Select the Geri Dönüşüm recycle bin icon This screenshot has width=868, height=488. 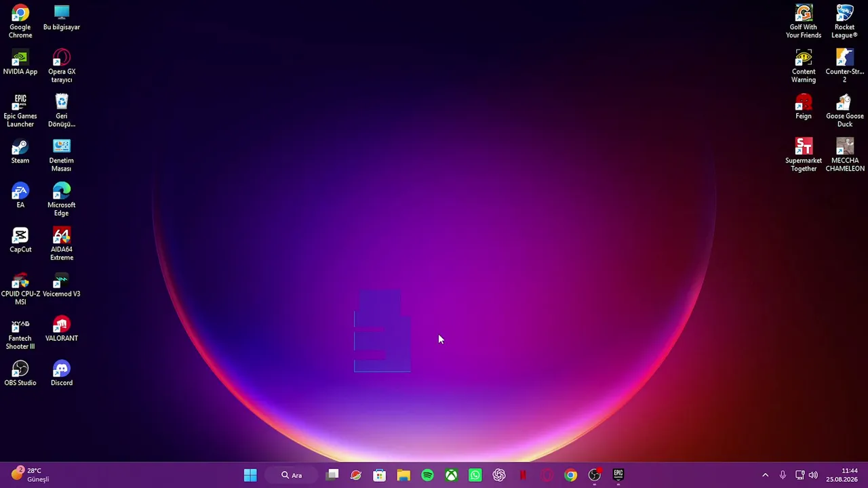[62, 110]
